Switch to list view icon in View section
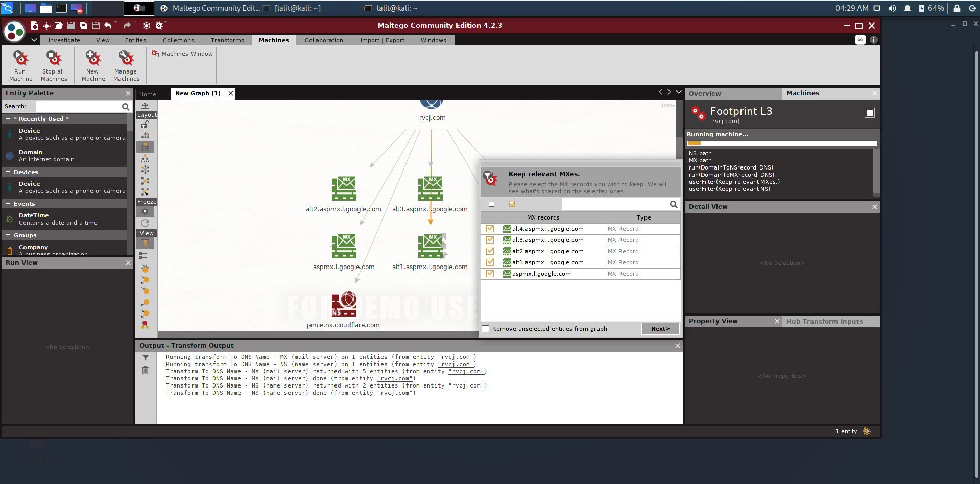 pyautogui.click(x=144, y=255)
